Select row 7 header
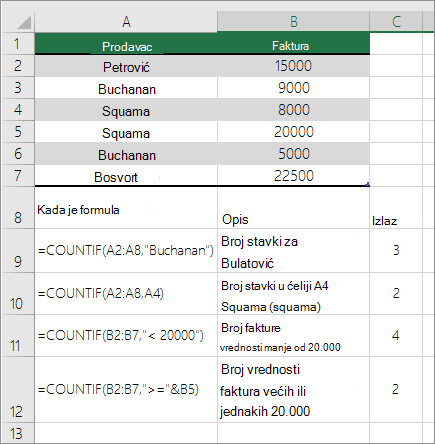 tap(18, 176)
